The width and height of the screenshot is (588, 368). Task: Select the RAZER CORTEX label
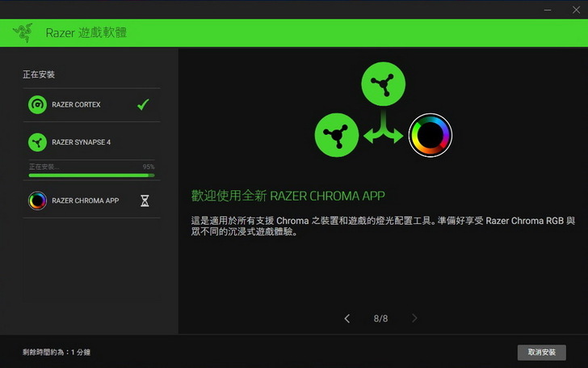click(x=76, y=105)
